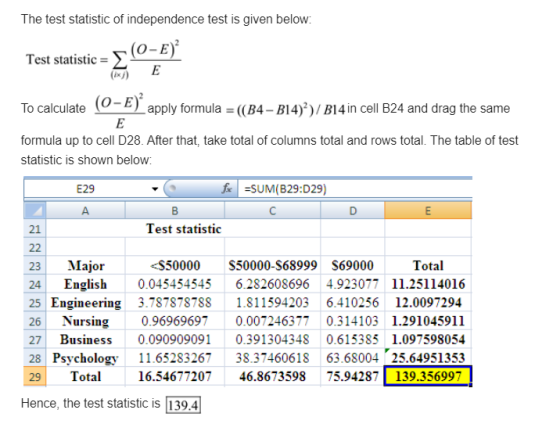Screen dimensions: 560x424
Task: Click the 'Total' label in row 29
Action: pos(86,376)
